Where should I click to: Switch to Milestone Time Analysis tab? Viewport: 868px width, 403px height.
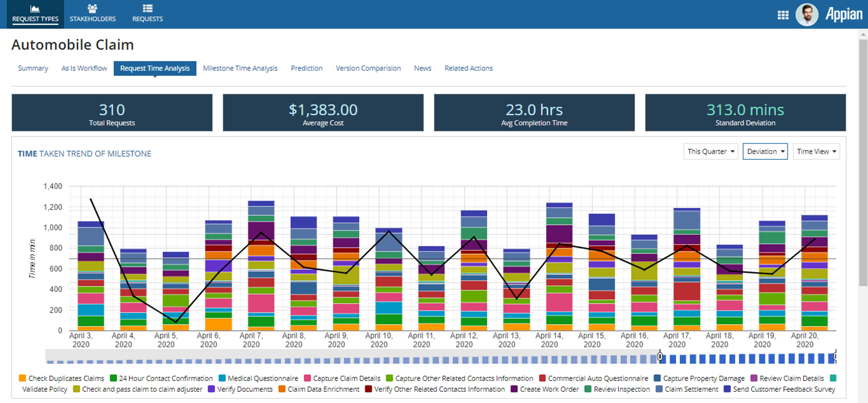click(x=240, y=68)
